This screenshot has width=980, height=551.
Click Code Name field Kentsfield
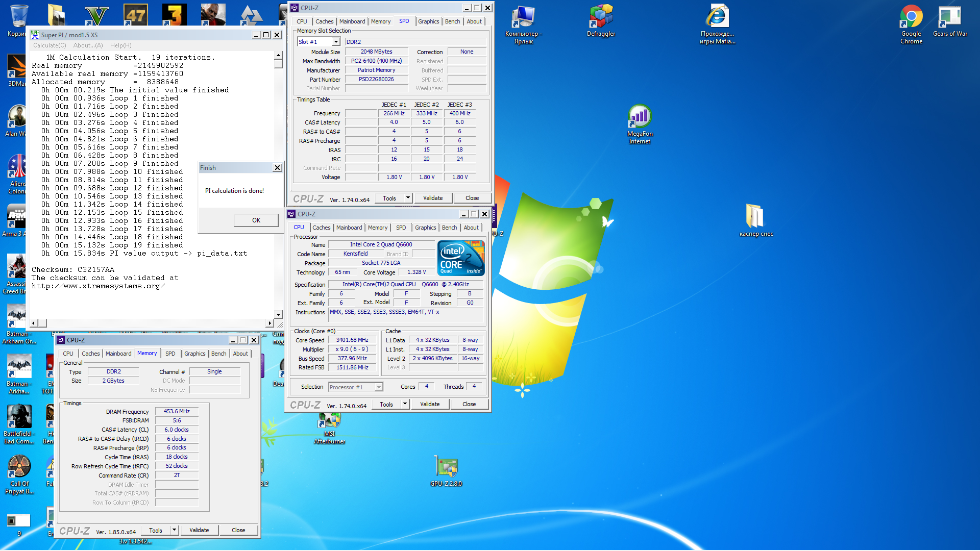click(356, 254)
